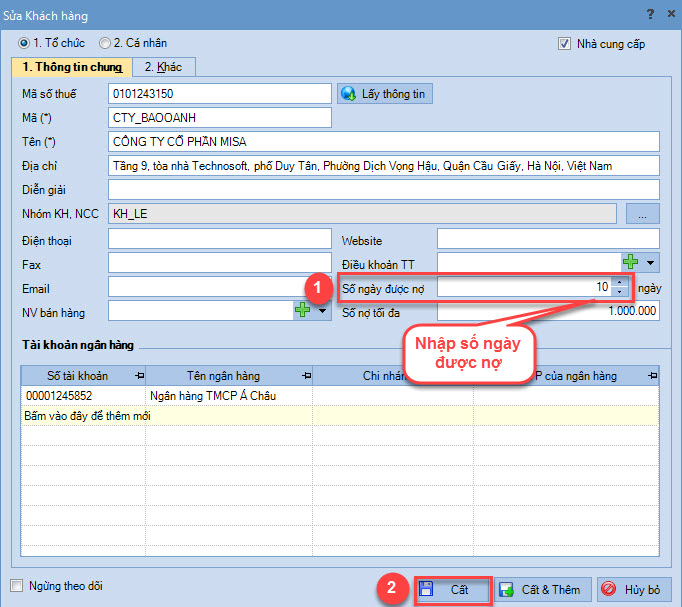Pin the Số tài khoản column

(140, 376)
